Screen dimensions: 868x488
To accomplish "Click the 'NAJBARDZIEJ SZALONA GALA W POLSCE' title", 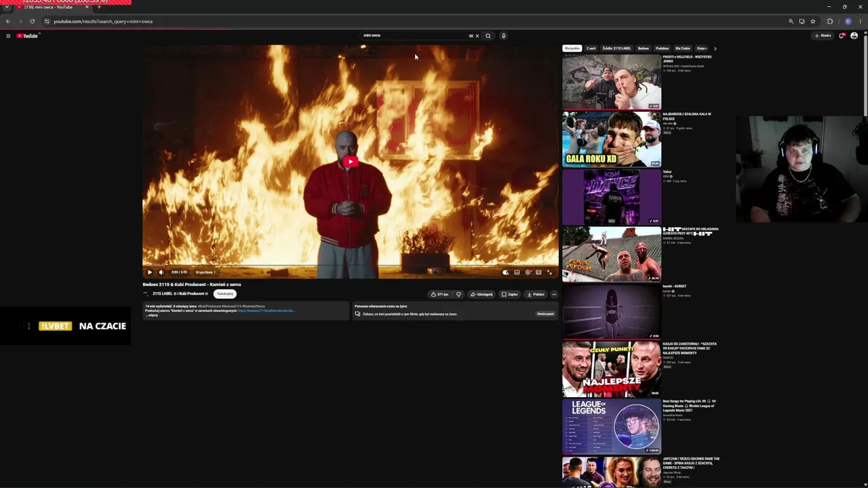I will pyautogui.click(x=687, y=117).
